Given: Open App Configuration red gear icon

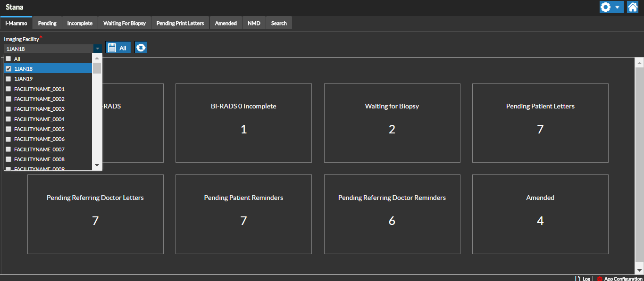Looking at the screenshot, I should [x=600, y=278].
